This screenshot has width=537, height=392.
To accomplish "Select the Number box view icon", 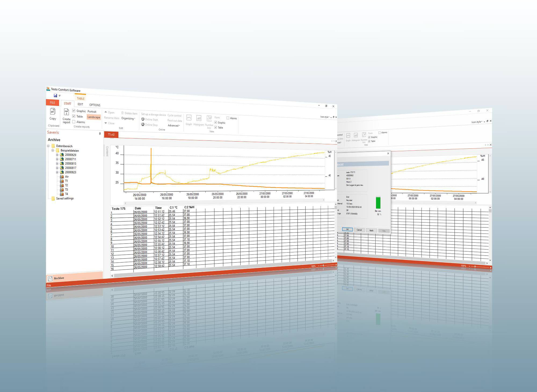I will pos(209,119).
